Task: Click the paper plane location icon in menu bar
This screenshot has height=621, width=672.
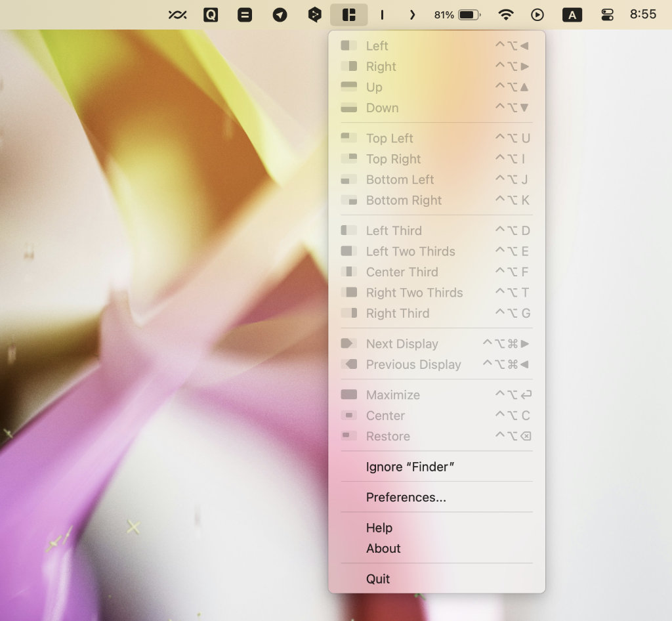Action: coord(280,14)
